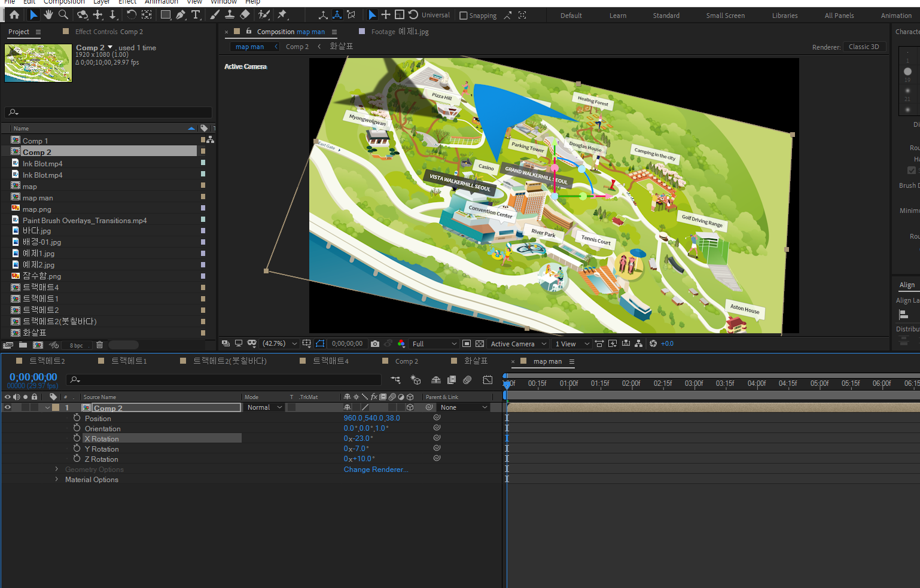Click the Position value of Comp 2
The image size is (920, 588).
[x=371, y=418]
